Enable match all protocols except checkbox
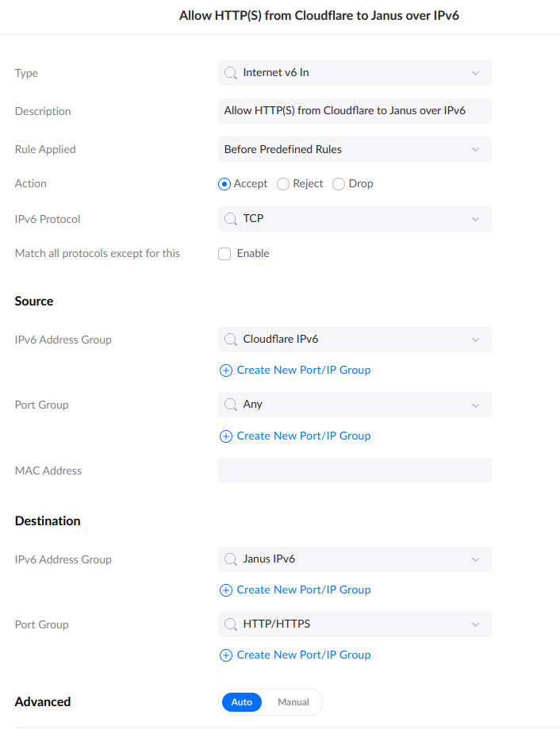560x749 pixels. (225, 253)
